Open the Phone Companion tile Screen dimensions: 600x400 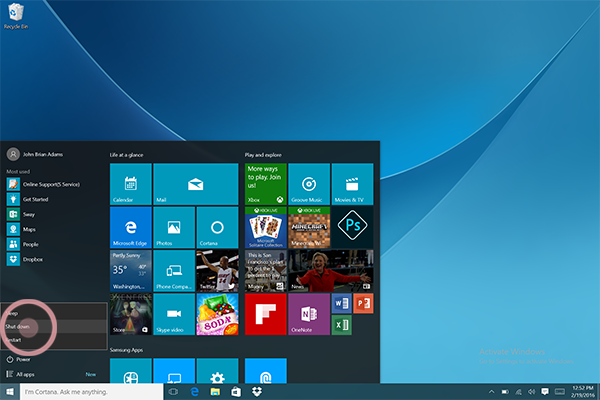[x=174, y=271]
